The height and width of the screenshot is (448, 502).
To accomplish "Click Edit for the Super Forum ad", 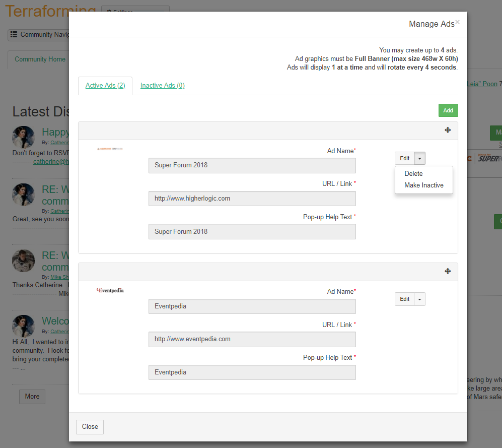I will 404,158.
